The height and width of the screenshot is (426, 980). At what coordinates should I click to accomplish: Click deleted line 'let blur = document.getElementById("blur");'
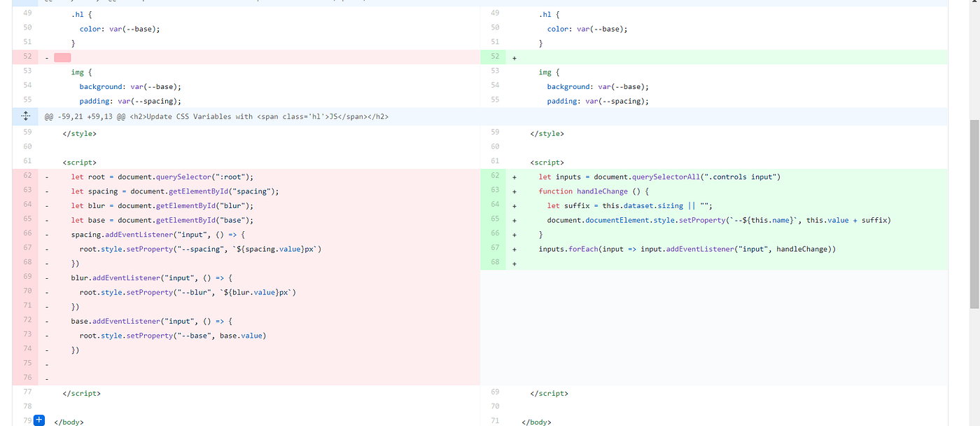162,205
